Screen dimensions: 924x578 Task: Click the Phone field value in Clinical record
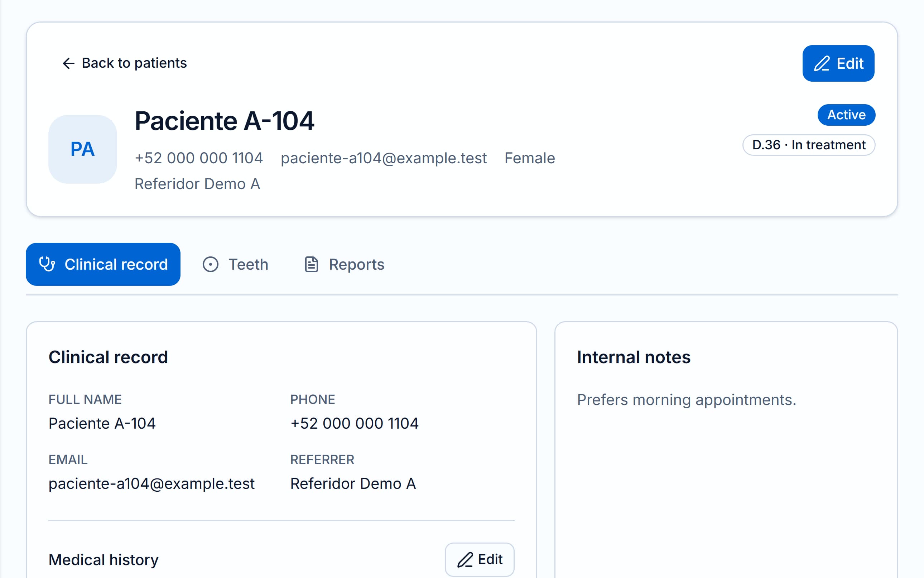[x=355, y=423]
